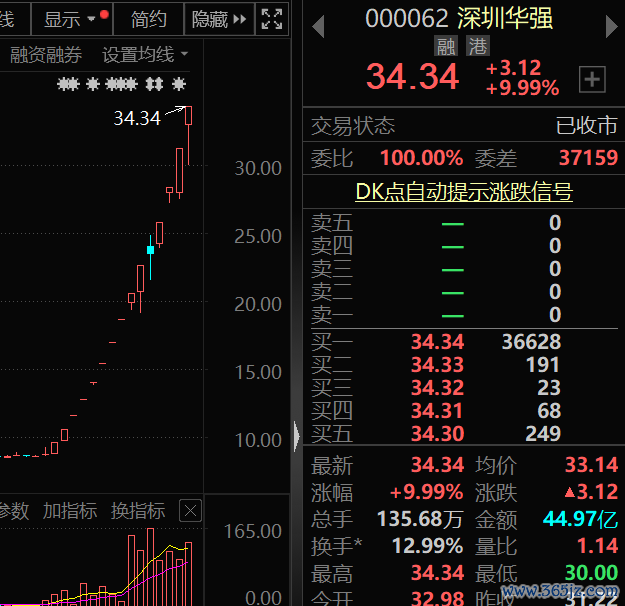Click 25.00 price axis label
Viewport: 625px width, 606px height.
tap(257, 236)
